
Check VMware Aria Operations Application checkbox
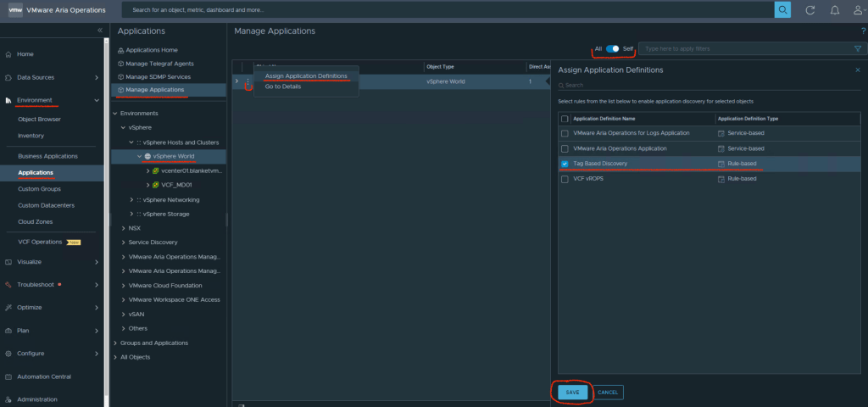click(x=565, y=149)
